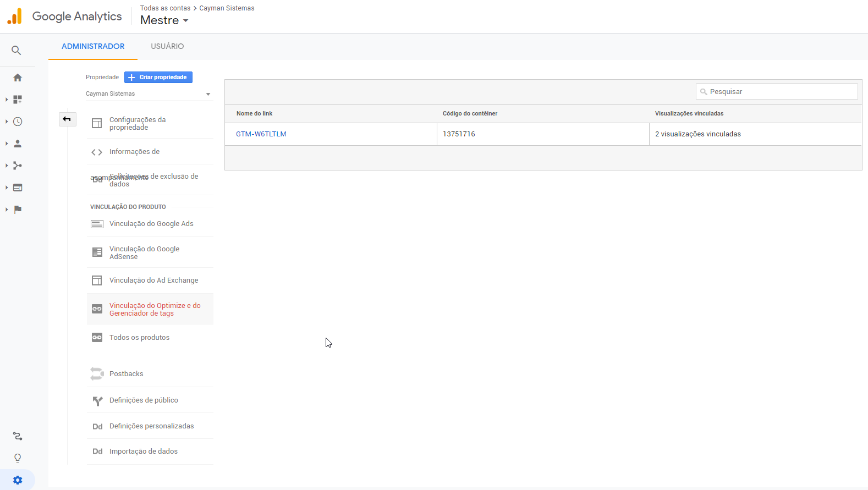The image size is (868, 490).
Task: Open Importação de dados
Action: click(x=150, y=452)
